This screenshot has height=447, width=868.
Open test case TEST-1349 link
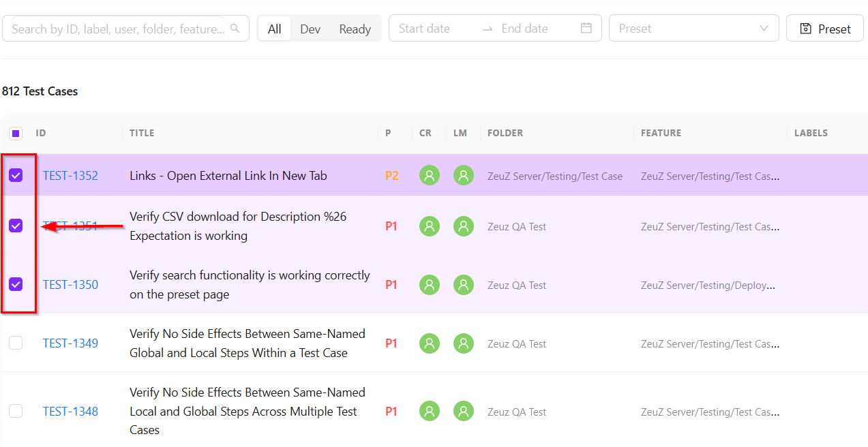tap(70, 343)
